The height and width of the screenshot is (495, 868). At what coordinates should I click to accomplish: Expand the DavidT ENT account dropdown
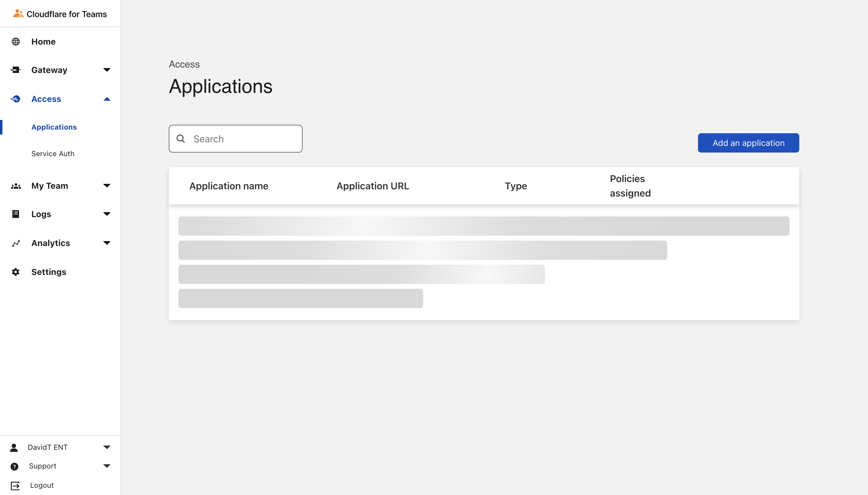pos(107,447)
